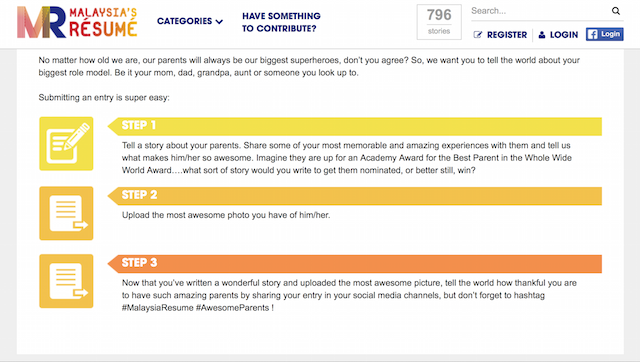Click the Step 2 document upload icon
Viewport: 640px width, 362px height.
coord(66,213)
